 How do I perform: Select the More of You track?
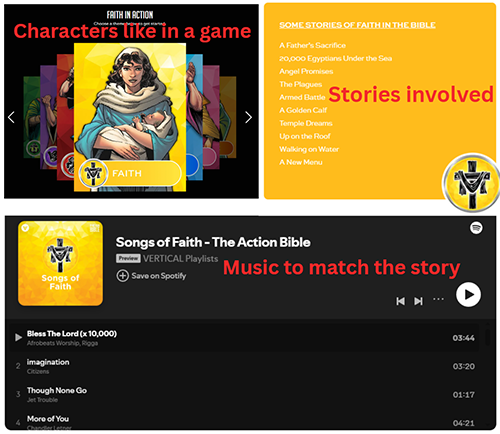48,419
